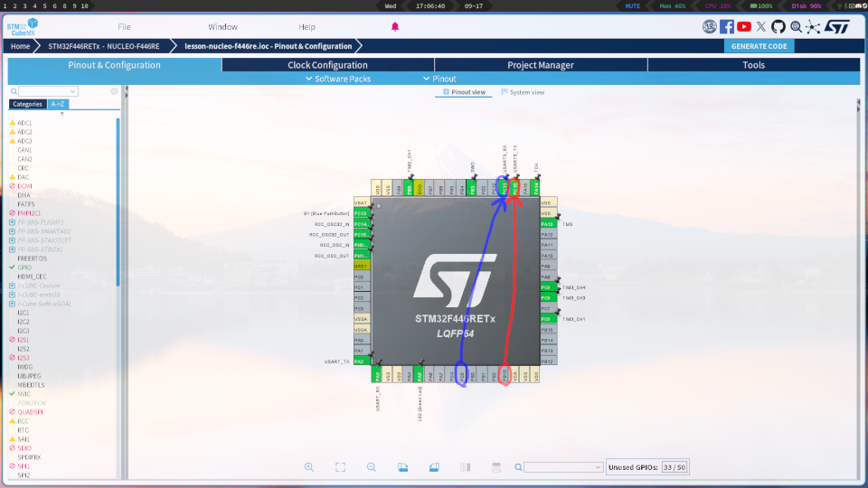This screenshot has width=868, height=488.
Task: Click the ST community network icon
Action: 813,26
